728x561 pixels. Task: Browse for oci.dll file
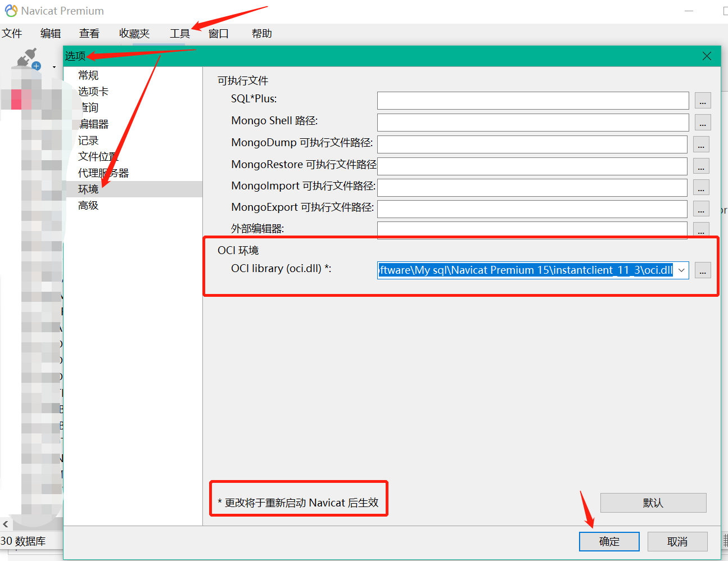point(703,270)
